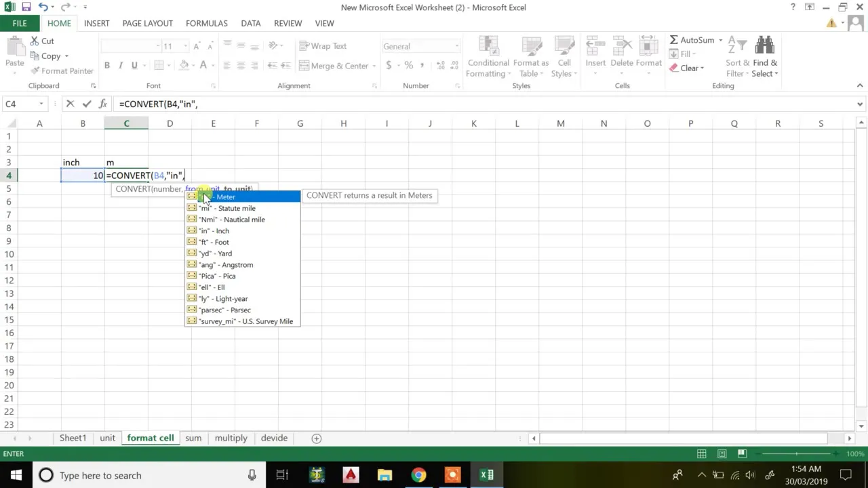The width and height of the screenshot is (868, 488).
Task: Switch to the FORMULAS ribbon tab
Action: (x=207, y=23)
